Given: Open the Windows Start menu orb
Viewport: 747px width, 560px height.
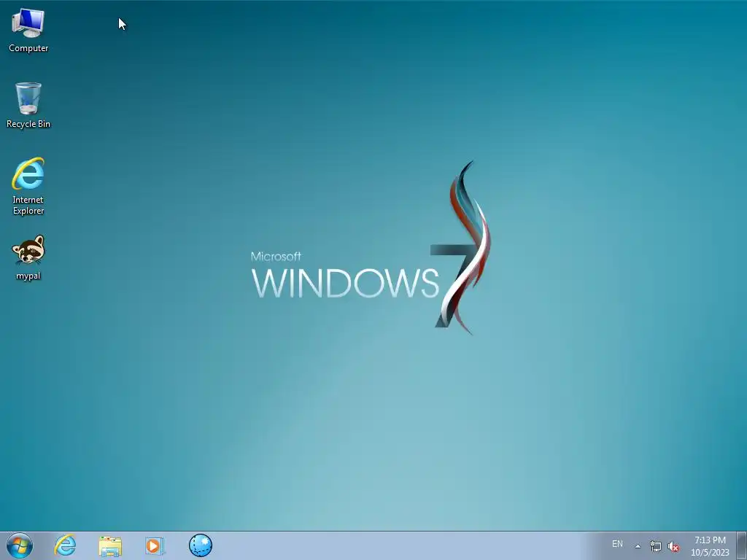Looking at the screenshot, I should click(x=20, y=545).
